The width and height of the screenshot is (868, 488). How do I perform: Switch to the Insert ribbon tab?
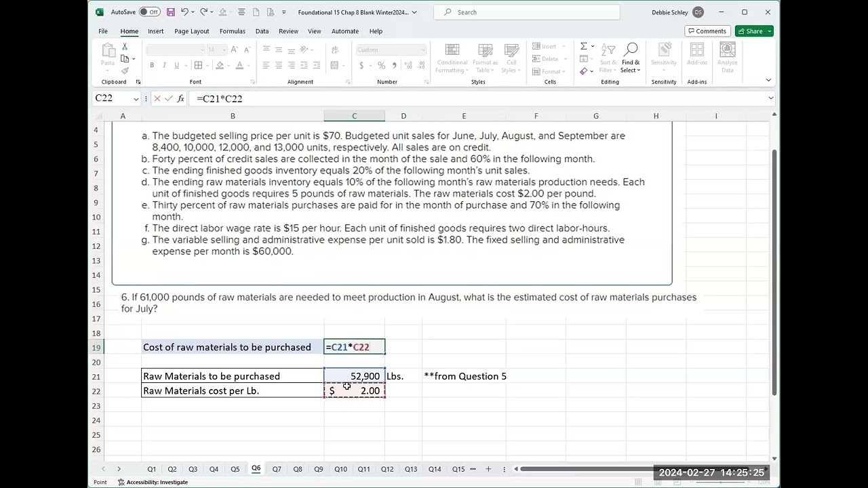(155, 31)
